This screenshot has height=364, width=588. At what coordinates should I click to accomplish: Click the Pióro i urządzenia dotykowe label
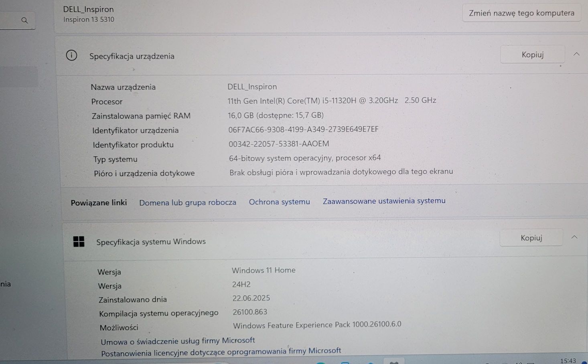pyautogui.click(x=144, y=173)
